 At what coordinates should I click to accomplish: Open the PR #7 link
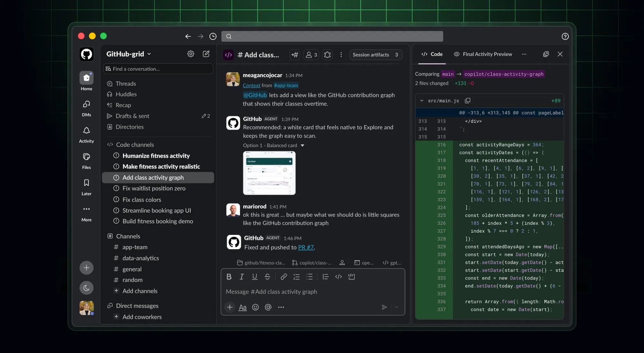(x=306, y=247)
